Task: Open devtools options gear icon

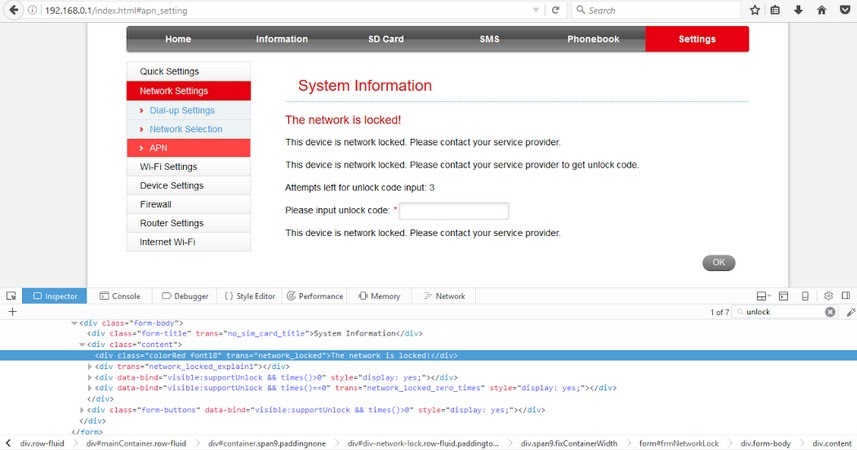Action: click(x=829, y=296)
